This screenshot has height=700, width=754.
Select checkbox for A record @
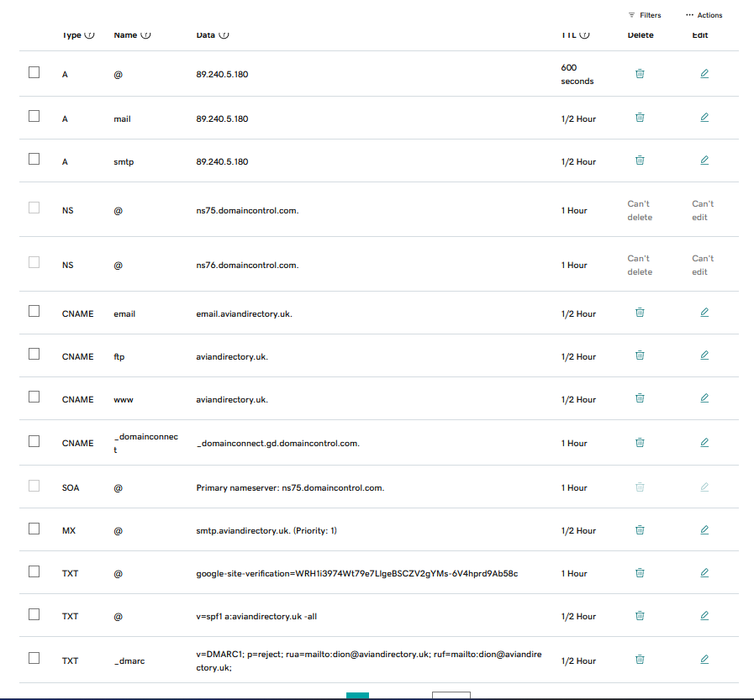tap(34, 72)
